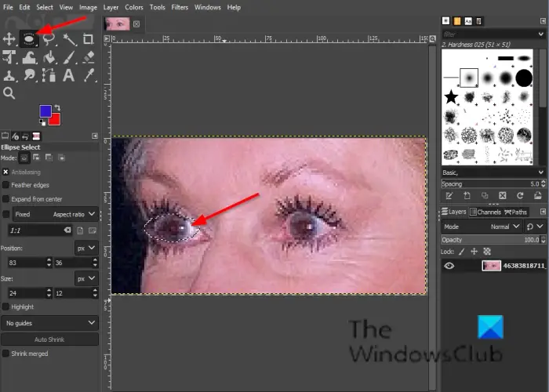Open the Size units px dropdown

coord(86,278)
